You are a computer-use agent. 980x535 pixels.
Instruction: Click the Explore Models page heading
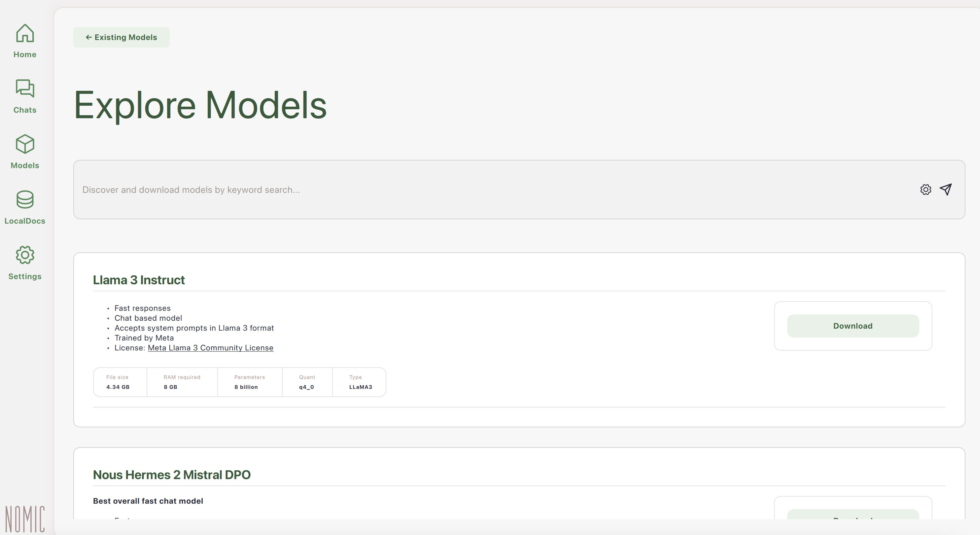pyautogui.click(x=200, y=105)
